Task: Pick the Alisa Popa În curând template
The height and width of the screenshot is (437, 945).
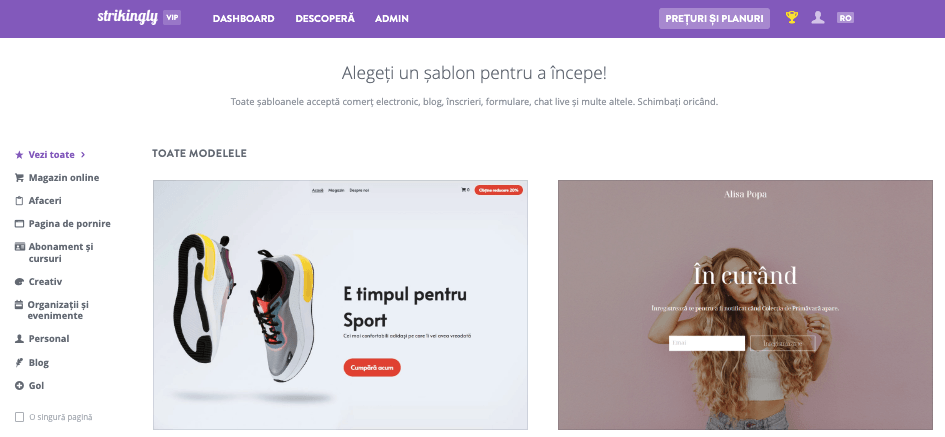Action: [x=745, y=305]
